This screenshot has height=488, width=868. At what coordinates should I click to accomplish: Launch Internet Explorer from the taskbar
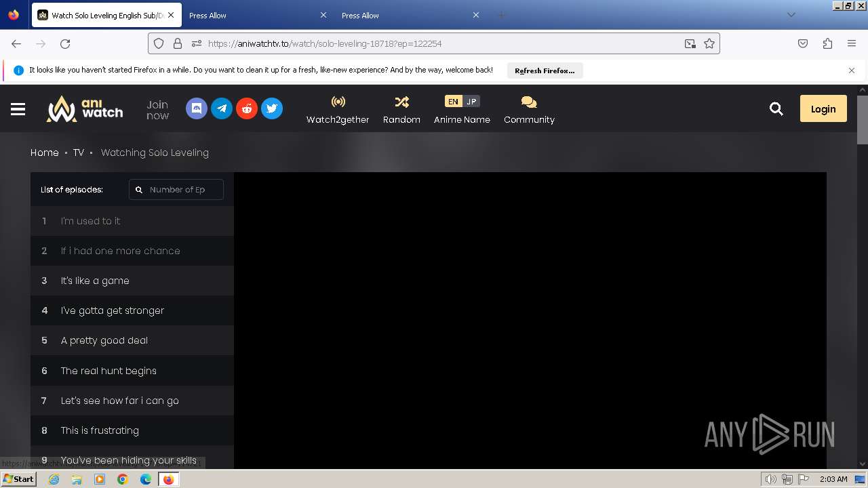coord(54,479)
